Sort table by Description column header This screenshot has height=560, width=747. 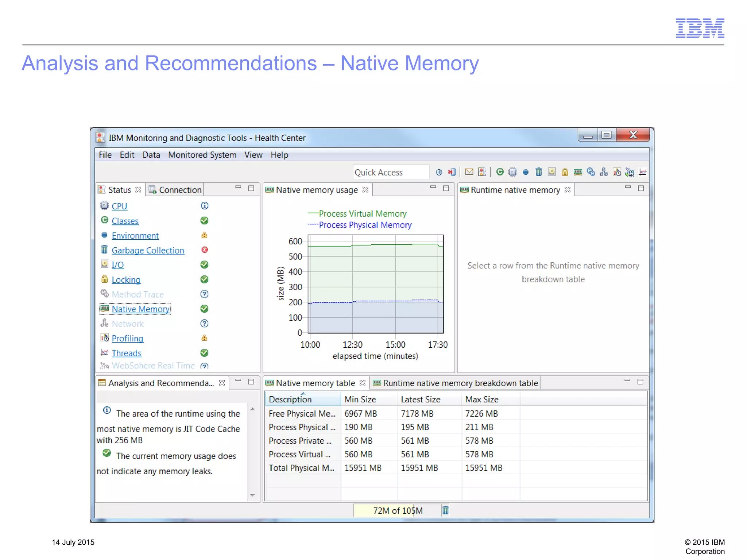click(x=303, y=399)
